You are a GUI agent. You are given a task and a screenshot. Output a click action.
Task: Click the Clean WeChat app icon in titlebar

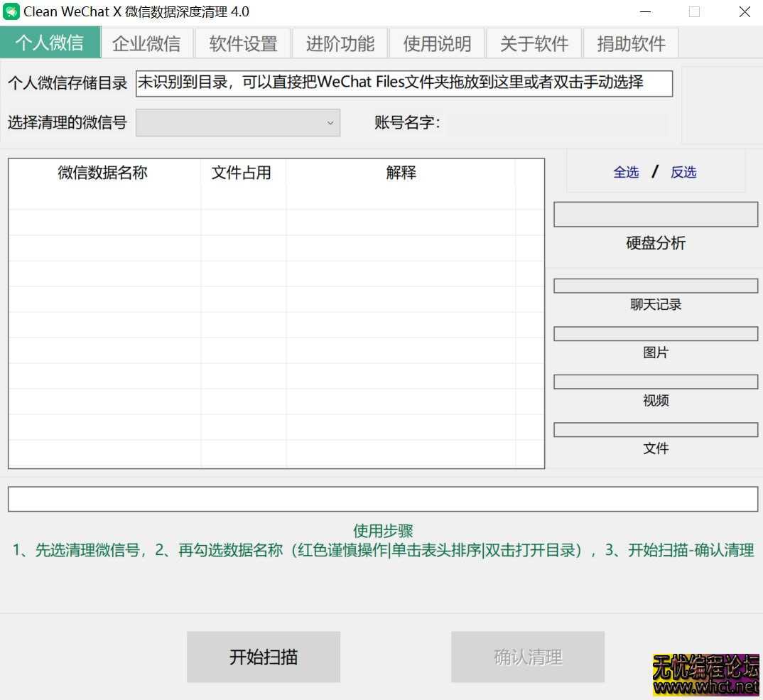pyautogui.click(x=11, y=11)
